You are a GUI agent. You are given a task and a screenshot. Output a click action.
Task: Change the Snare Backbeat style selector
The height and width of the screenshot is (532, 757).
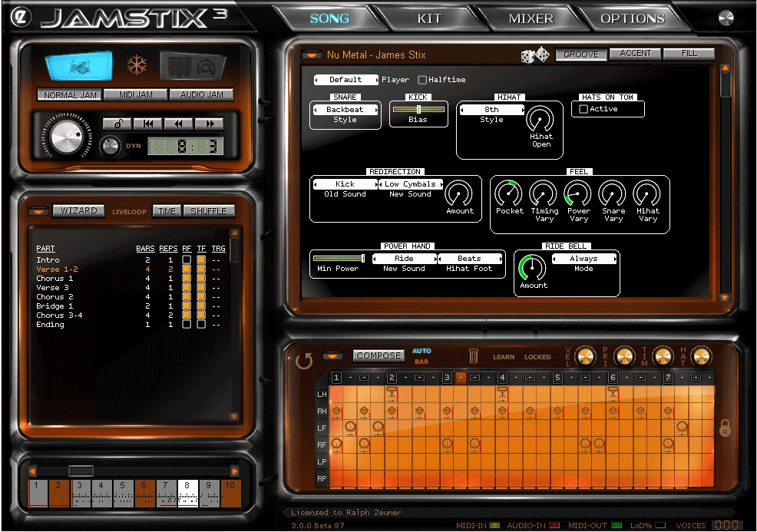(345, 110)
